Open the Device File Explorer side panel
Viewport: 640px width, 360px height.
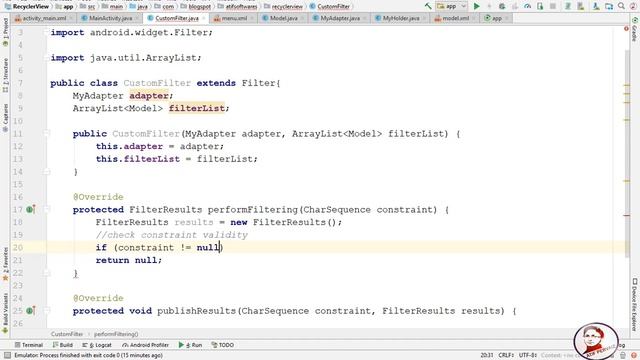(x=635, y=304)
